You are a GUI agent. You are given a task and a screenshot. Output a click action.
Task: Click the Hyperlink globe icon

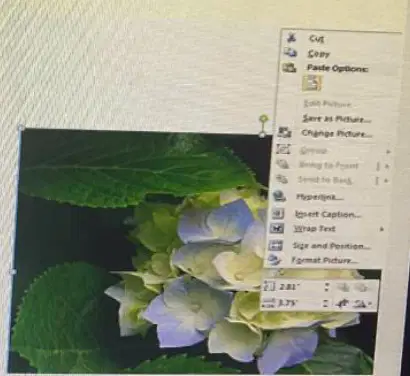pos(279,196)
